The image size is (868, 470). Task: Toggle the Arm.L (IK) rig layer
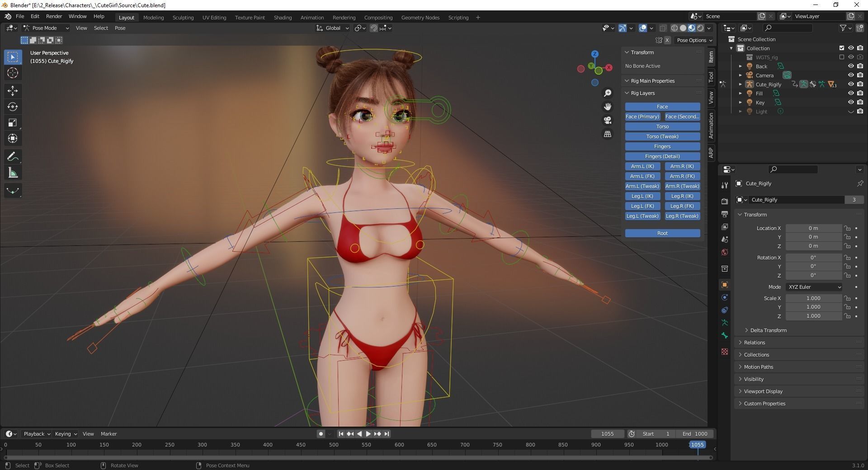642,166
